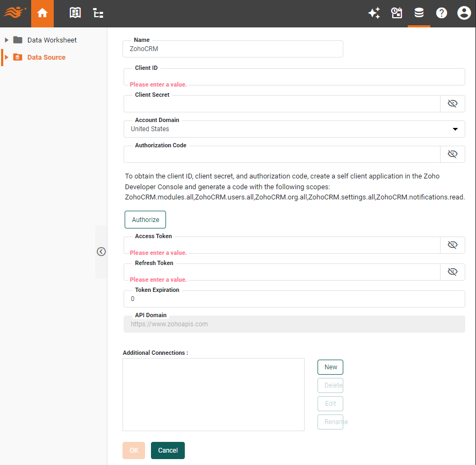This screenshot has width=476, height=465.
Task: Show the Authorization Code value
Action: [452, 154]
